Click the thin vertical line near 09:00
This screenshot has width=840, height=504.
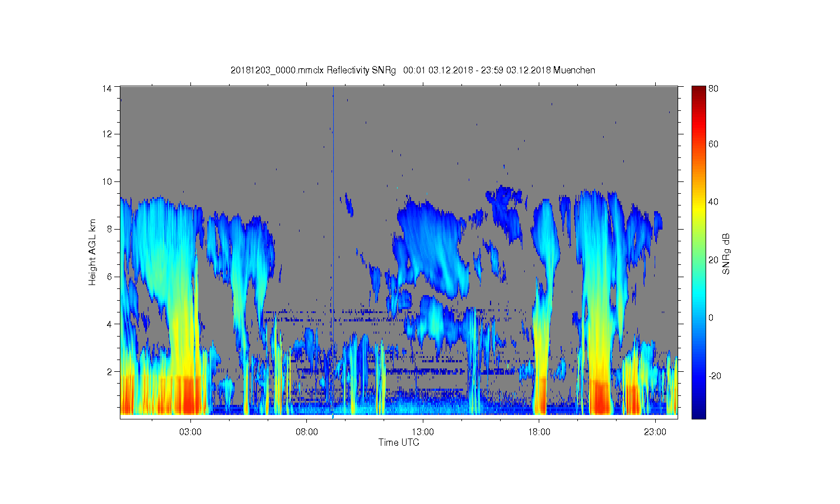tap(333, 252)
